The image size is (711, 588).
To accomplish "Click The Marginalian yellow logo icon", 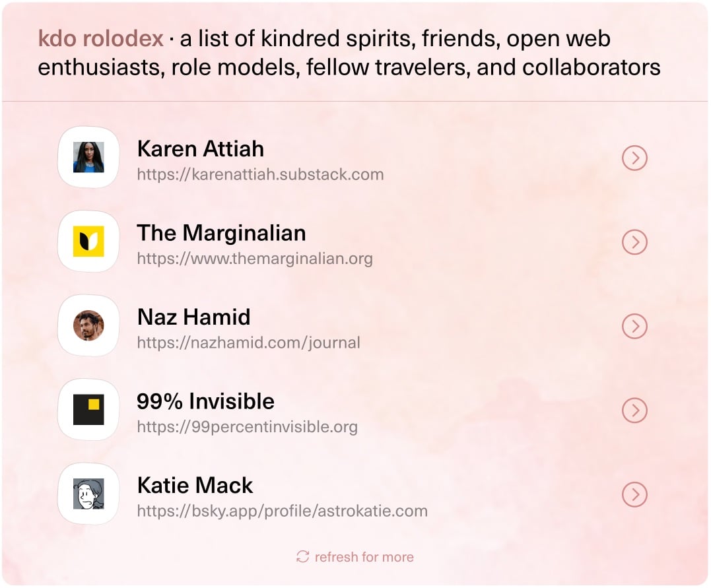I will [88, 242].
